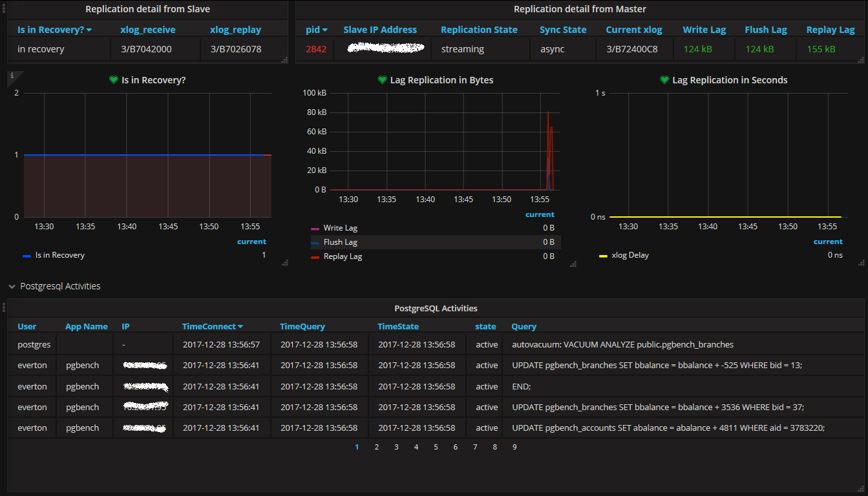Click xlog Delay yellow legend color swatch
Viewport: 868px width, 496px height.
point(604,256)
